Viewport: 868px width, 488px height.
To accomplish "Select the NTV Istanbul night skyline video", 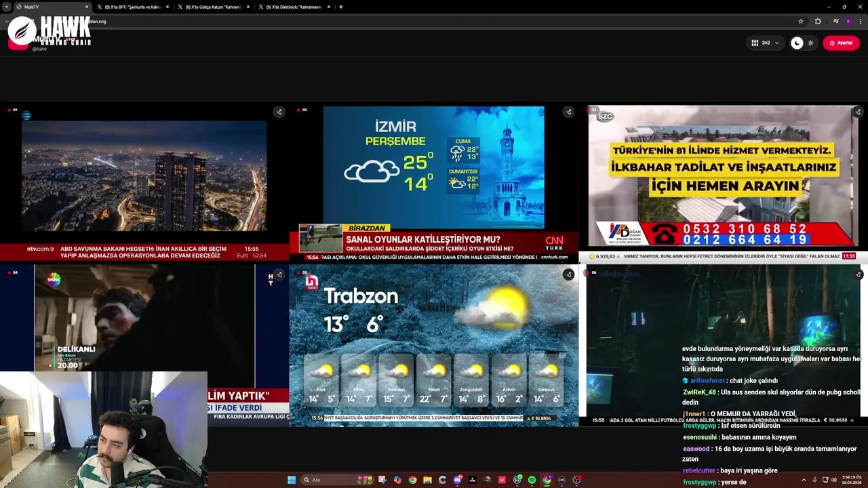I will pyautogui.click(x=144, y=176).
